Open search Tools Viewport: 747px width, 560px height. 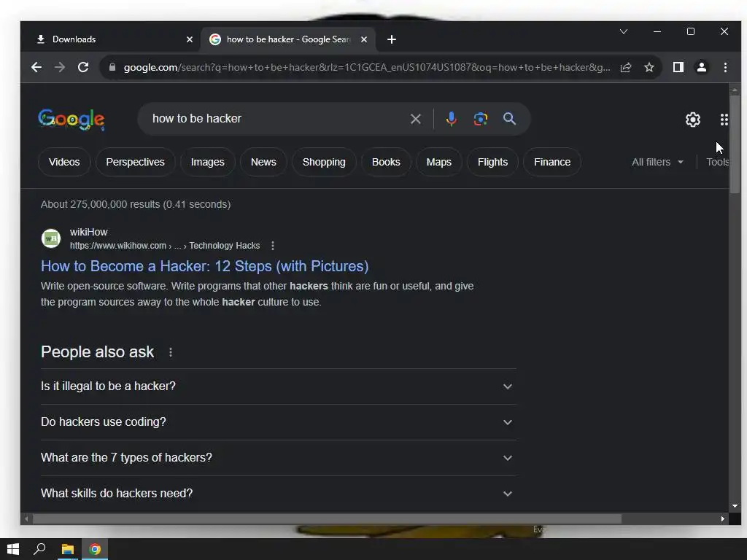(x=717, y=163)
